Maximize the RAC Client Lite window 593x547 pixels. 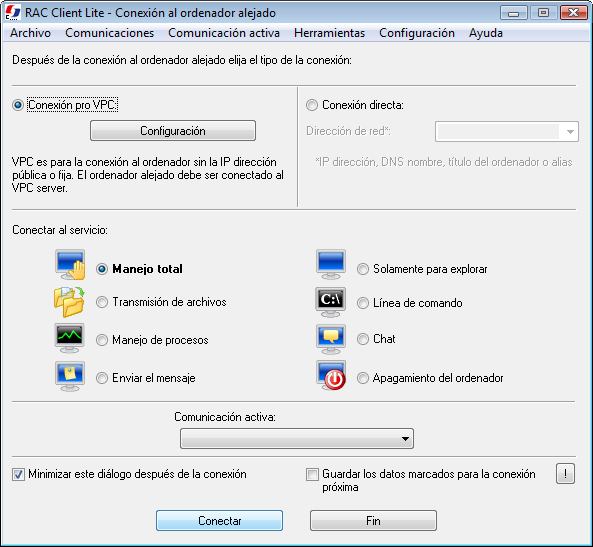click(x=543, y=13)
